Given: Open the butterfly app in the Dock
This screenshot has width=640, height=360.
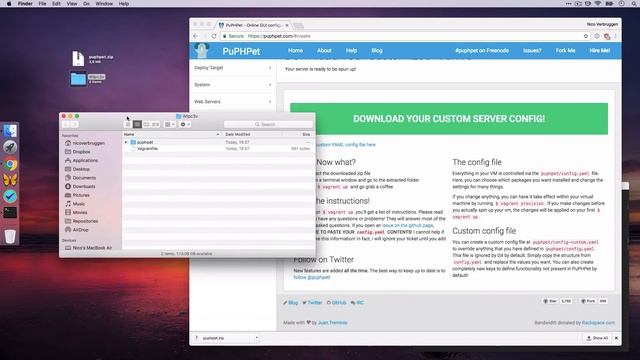Looking at the screenshot, I should 10,180.
